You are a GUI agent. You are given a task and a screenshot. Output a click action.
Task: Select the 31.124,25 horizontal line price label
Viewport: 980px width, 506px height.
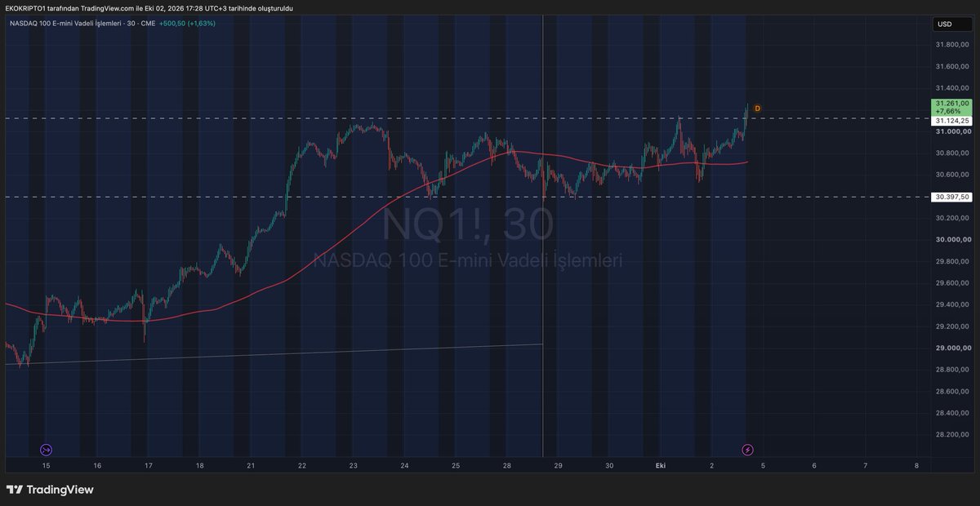951,121
